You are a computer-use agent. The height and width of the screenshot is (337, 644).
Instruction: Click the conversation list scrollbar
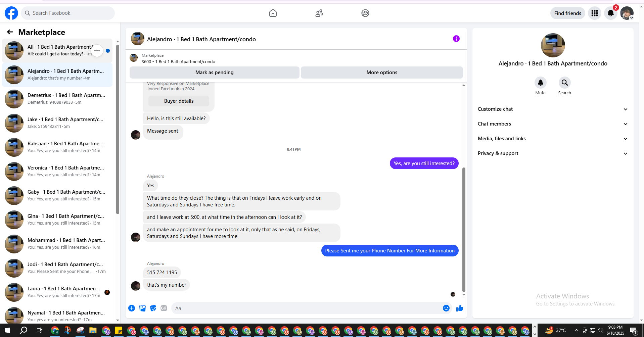(118, 129)
